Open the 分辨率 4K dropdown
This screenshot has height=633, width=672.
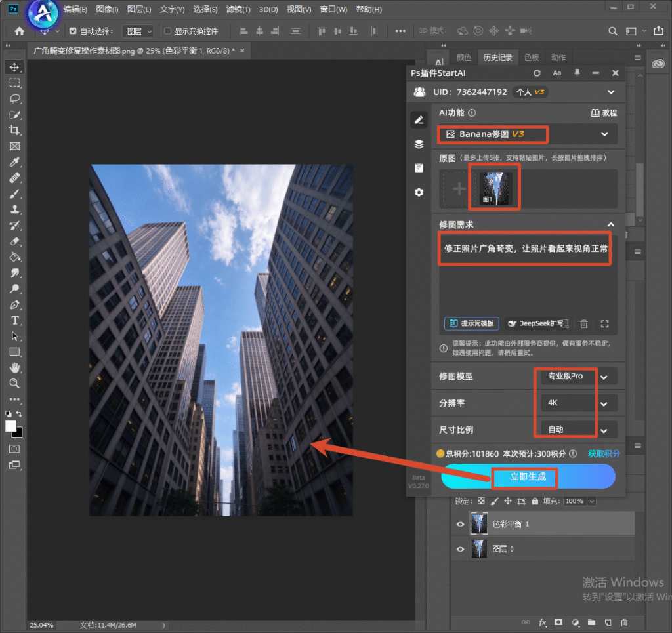[579, 403]
